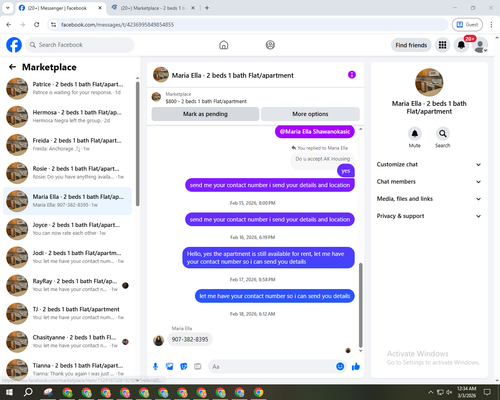Click the @Maria Ella Shawanokasic mention
The height and width of the screenshot is (400, 500).
point(315,131)
